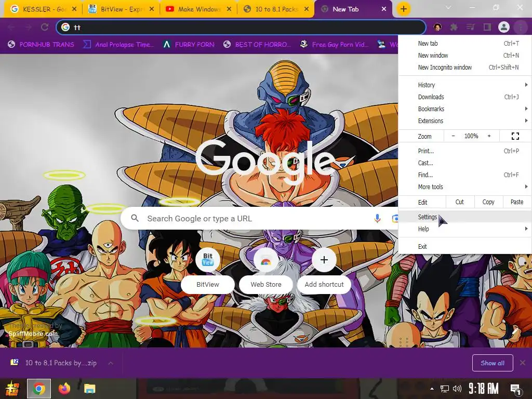Viewport: 532px width, 399px height.
Task: Start voice search with microphone icon
Action: tap(377, 219)
